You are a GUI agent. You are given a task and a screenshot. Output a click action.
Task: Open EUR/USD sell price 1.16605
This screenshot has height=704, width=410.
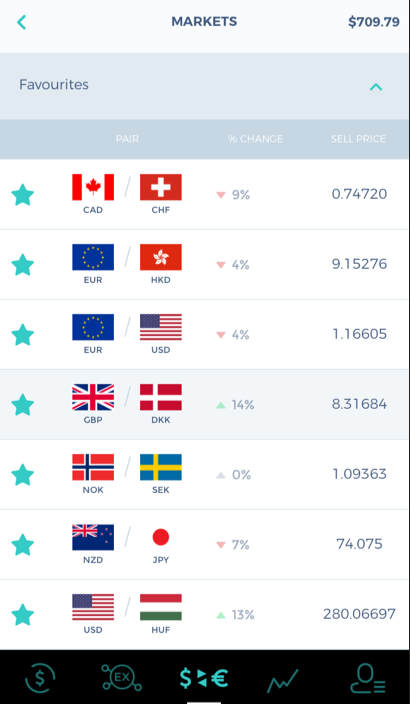click(x=359, y=334)
